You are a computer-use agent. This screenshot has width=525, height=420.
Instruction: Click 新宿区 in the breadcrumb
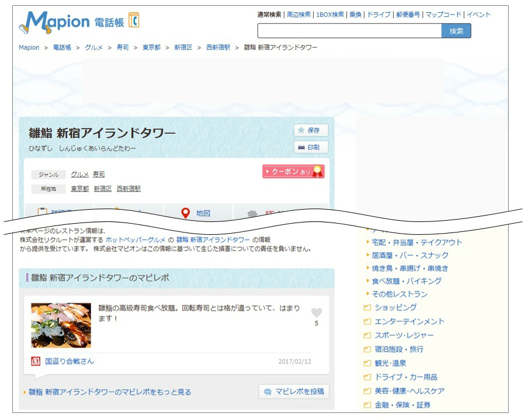183,47
